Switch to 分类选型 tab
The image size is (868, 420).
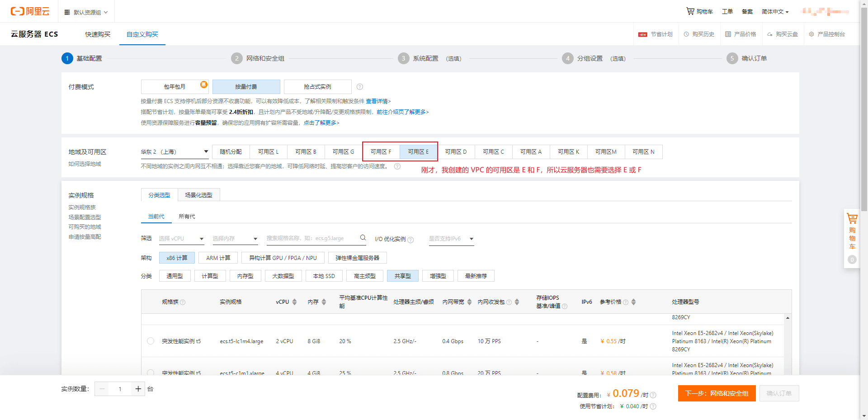pos(160,195)
